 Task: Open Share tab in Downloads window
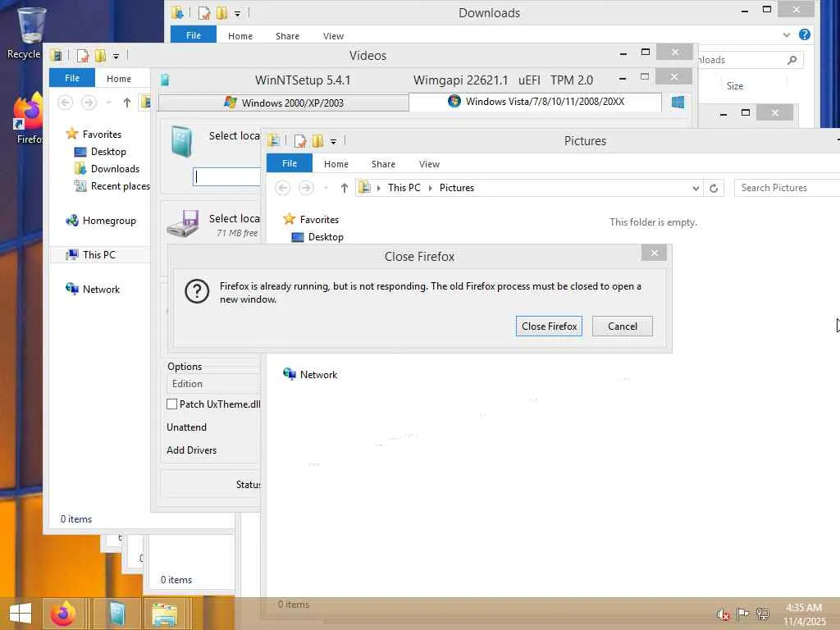[x=287, y=36]
